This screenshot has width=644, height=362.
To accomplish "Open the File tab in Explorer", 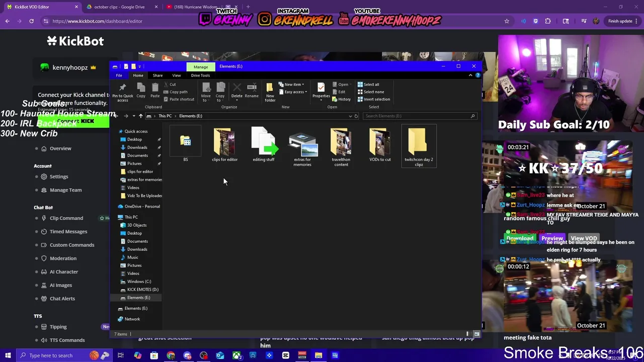I will tap(119, 75).
